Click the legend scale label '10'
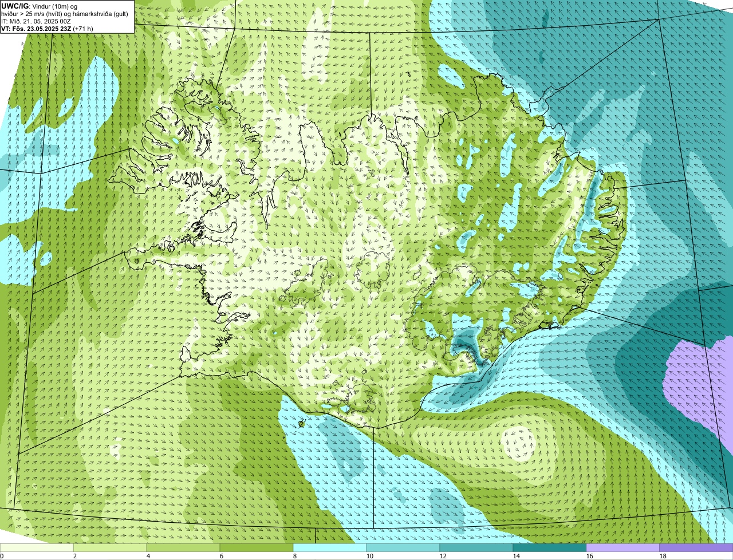The height and width of the screenshot is (560, 733). [370, 556]
